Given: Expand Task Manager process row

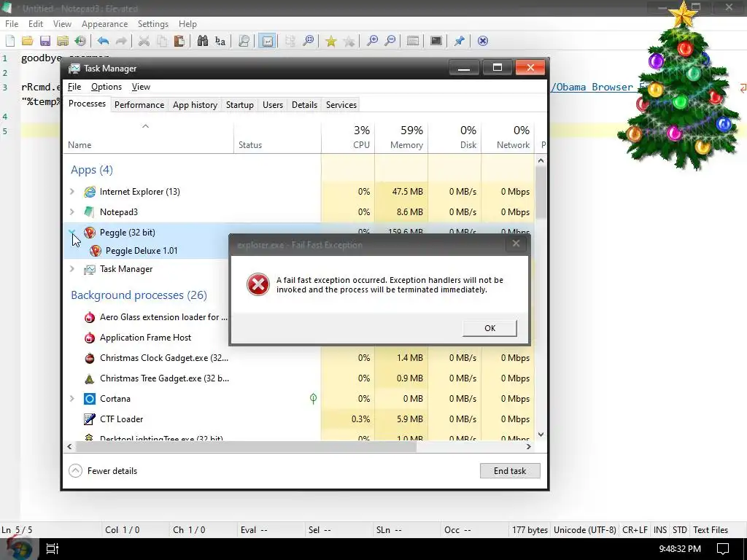Looking at the screenshot, I should 72,269.
